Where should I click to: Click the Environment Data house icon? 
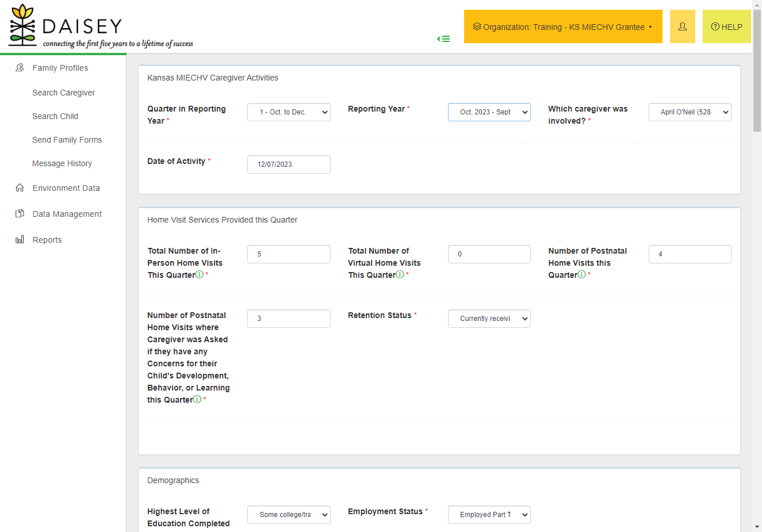20,188
